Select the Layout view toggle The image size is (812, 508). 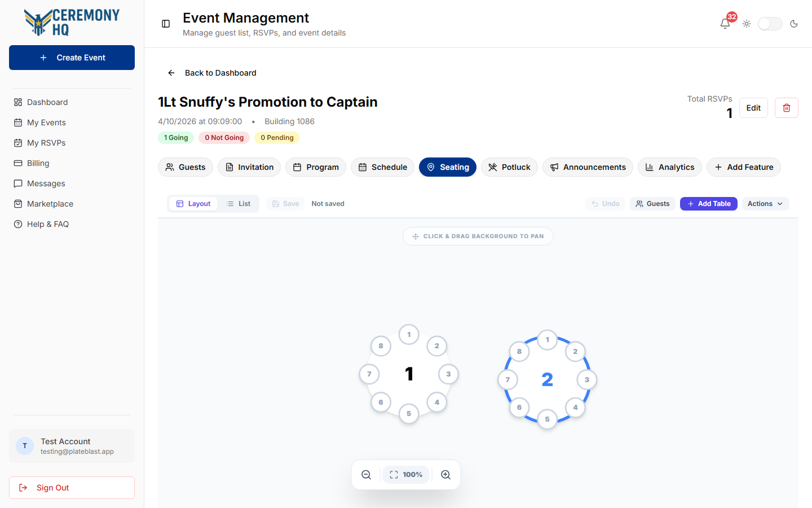coord(193,204)
